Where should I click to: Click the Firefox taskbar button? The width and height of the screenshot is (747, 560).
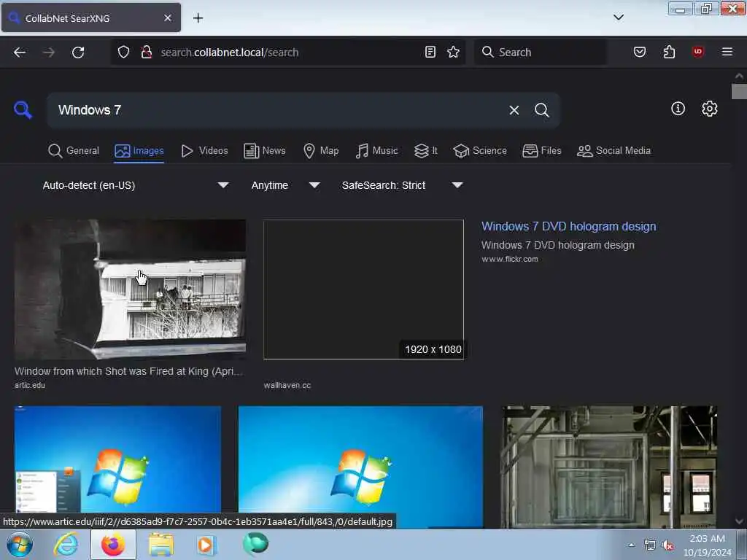[113, 545]
